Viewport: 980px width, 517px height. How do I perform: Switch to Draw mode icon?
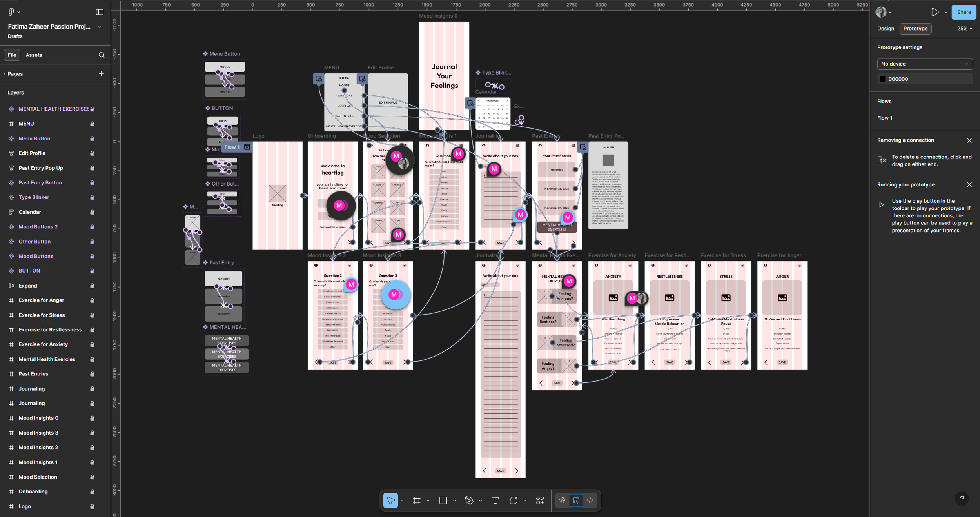(562, 500)
